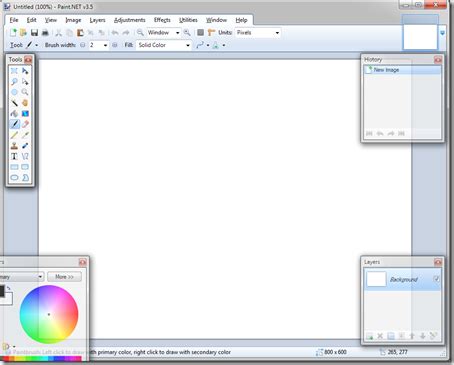Swap primary and secondary colors
Viewport: 454px width, 365px height.
(9, 288)
